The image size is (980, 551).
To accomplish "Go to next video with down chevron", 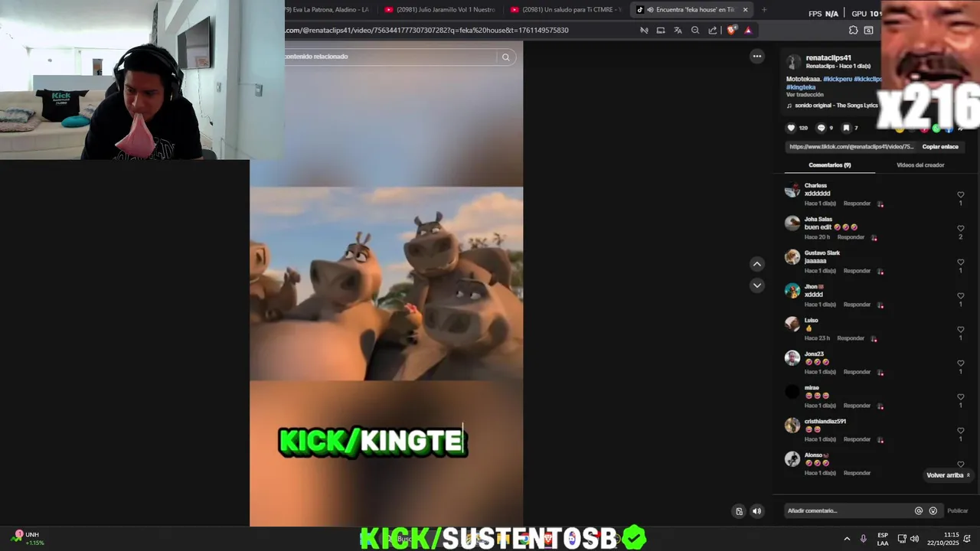I will [x=756, y=285].
